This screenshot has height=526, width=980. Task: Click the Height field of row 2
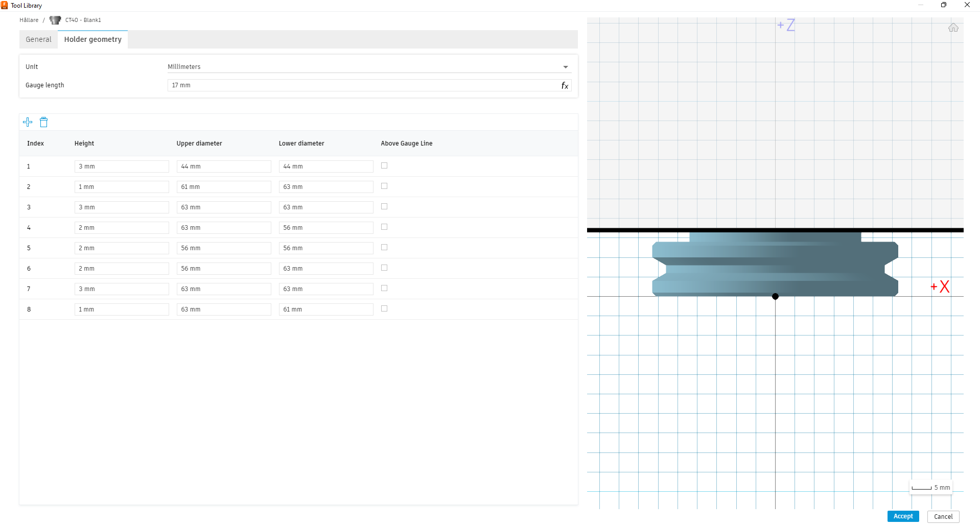point(122,186)
